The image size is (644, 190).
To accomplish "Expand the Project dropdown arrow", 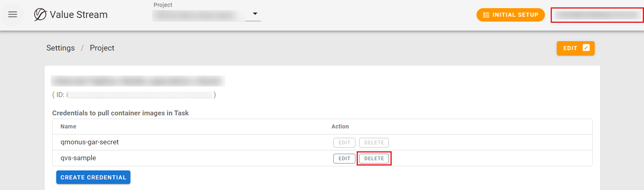I will pos(255,14).
